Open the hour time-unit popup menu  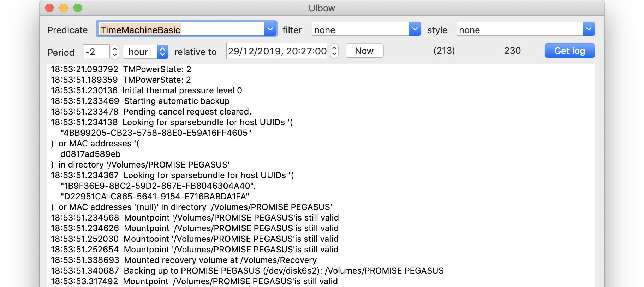145,52
